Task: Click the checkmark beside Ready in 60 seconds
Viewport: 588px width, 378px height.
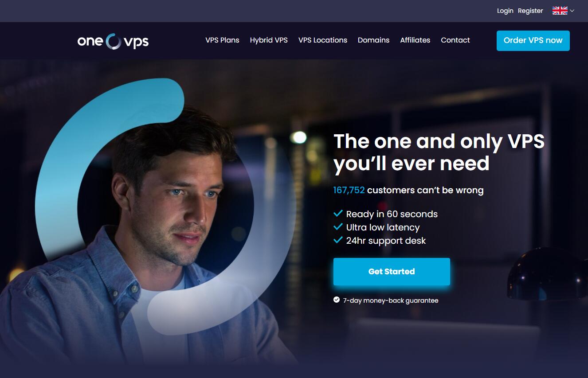Action: (x=338, y=214)
